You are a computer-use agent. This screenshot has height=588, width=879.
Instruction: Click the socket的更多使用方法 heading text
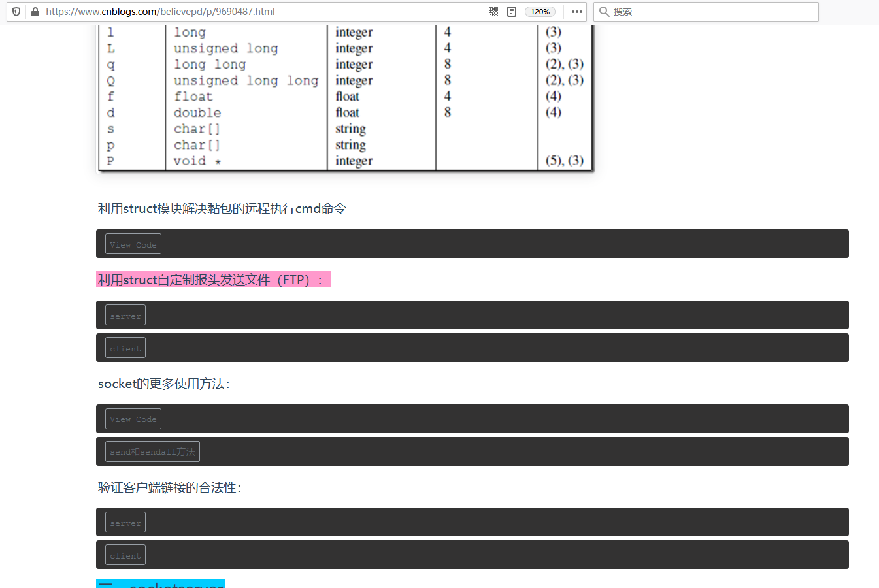(164, 384)
